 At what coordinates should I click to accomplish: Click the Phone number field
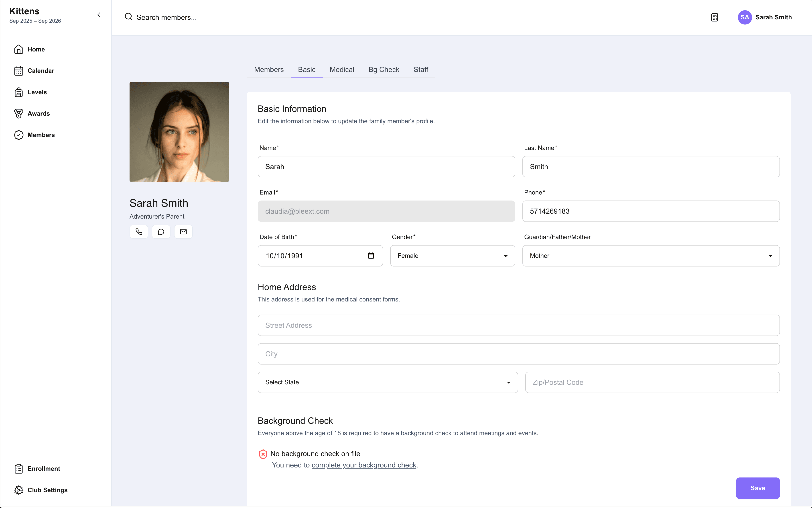pos(651,211)
